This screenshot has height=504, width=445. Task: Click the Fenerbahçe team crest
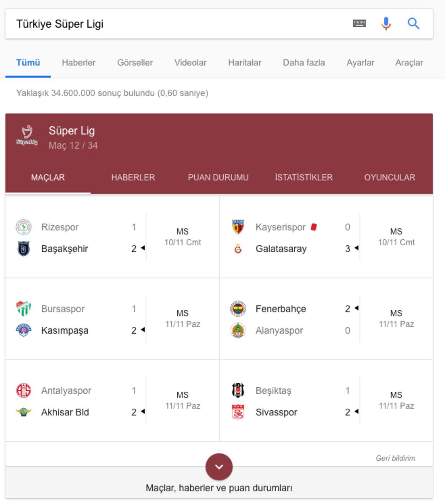point(238,309)
